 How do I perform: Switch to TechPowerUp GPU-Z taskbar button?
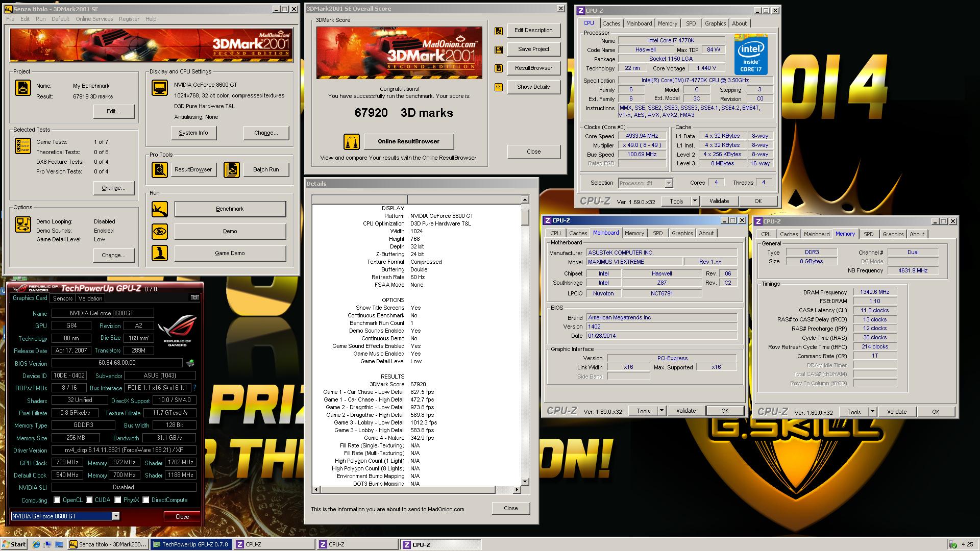(x=191, y=544)
